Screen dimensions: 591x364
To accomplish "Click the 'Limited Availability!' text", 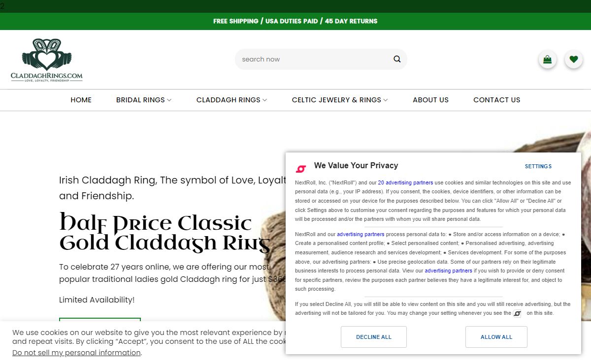I will (x=97, y=300).
